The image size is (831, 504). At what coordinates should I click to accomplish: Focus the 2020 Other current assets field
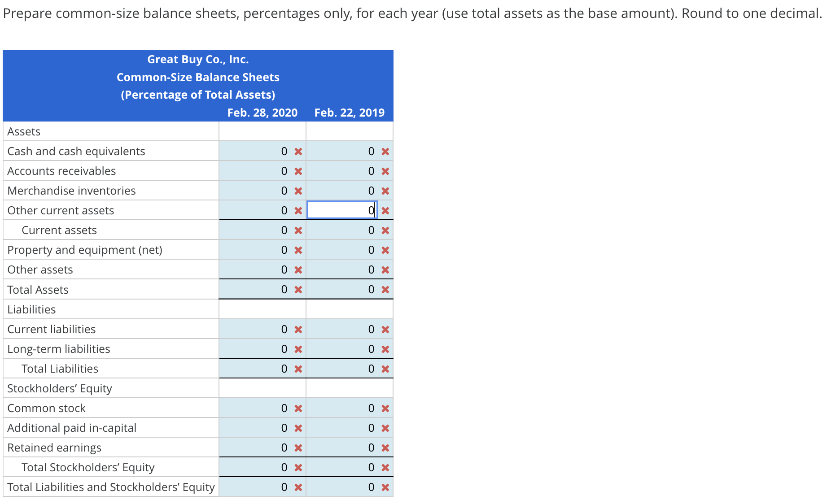255,210
